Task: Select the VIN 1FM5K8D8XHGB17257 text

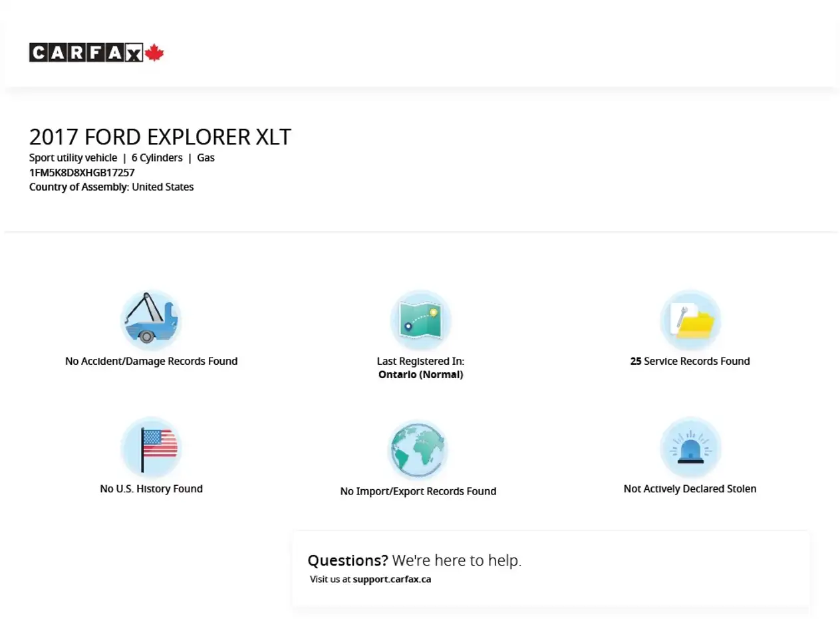Action: coord(82,173)
